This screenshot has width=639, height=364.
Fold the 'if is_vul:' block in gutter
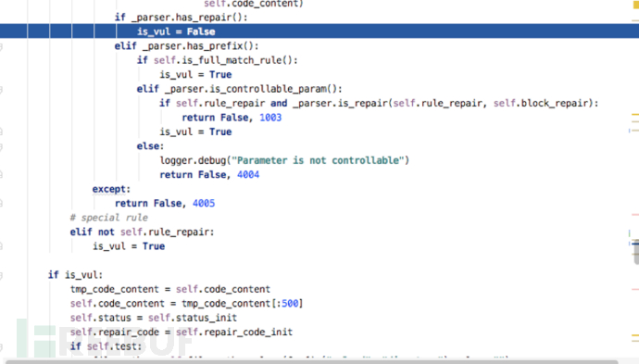1,276
